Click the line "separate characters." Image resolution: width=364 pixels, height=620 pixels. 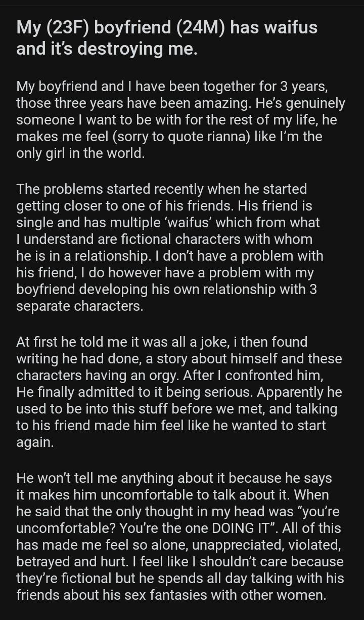[80, 307]
